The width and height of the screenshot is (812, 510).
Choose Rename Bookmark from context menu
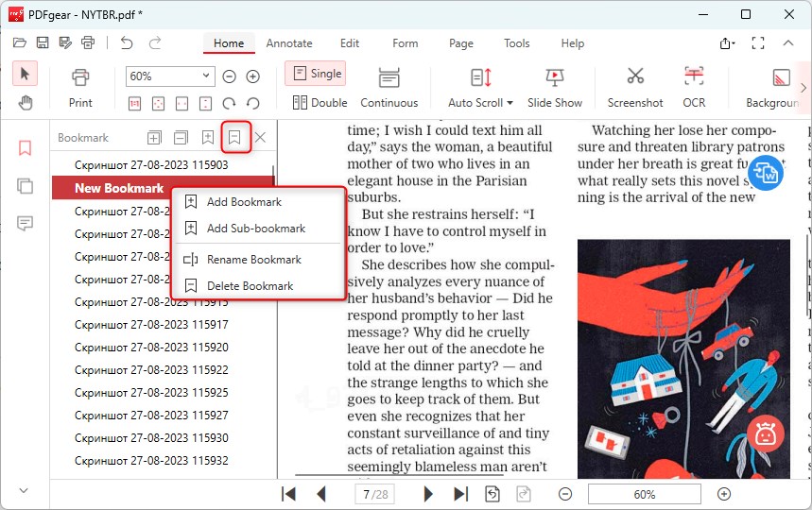click(x=253, y=260)
